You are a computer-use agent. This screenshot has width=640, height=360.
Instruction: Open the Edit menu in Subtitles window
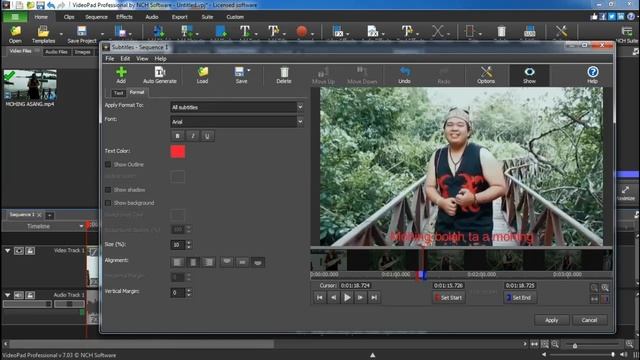point(125,59)
